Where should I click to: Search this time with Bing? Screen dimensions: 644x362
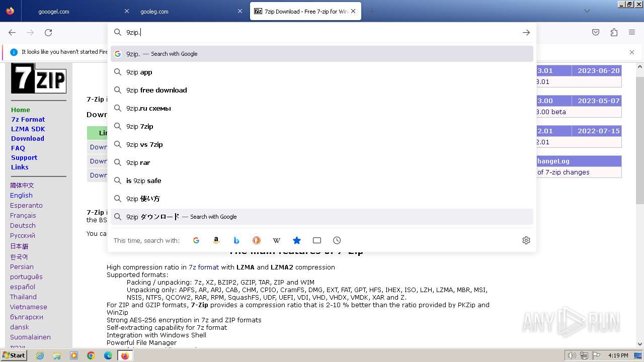point(236,240)
